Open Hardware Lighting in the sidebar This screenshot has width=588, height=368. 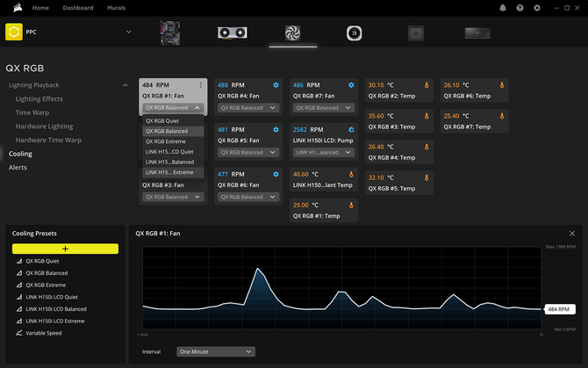[44, 126]
